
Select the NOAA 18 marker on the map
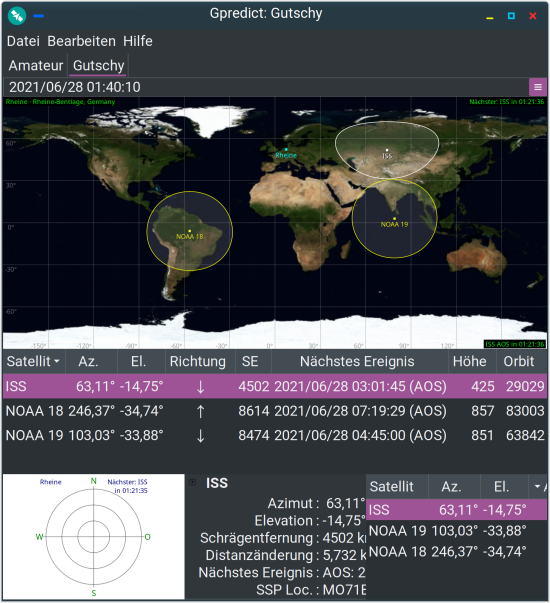click(189, 231)
